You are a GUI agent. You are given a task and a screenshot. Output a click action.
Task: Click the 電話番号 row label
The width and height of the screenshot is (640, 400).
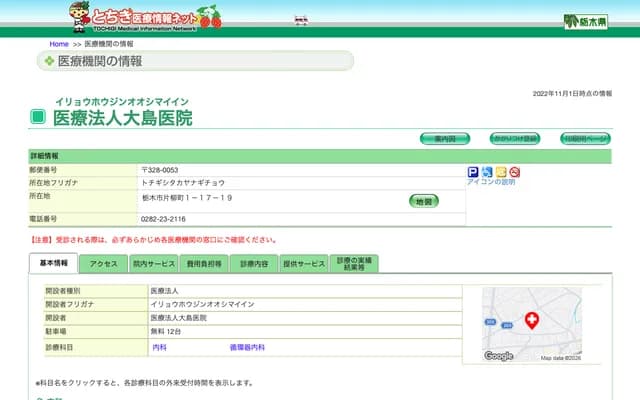pyautogui.click(x=43, y=219)
